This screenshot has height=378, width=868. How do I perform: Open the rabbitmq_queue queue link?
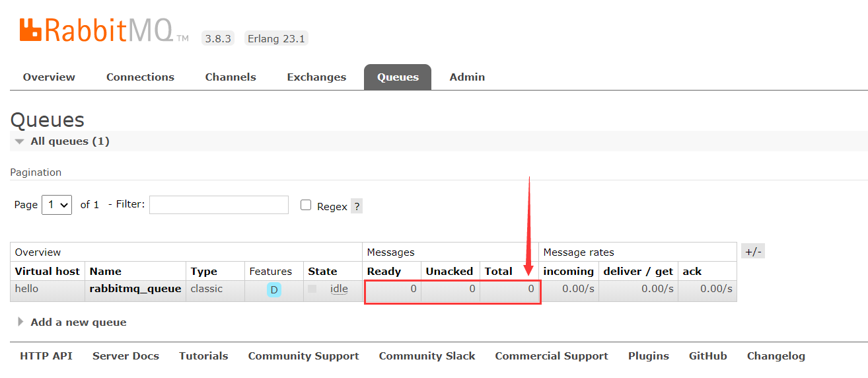pyautogui.click(x=135, y=289)
